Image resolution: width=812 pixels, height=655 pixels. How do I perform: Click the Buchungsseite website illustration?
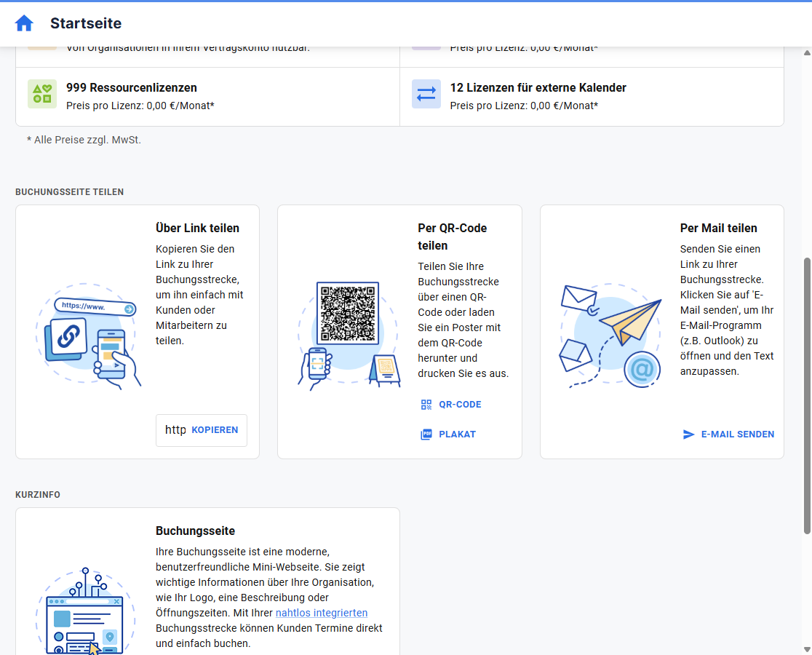pyautogui.click(x=85, y=611)
